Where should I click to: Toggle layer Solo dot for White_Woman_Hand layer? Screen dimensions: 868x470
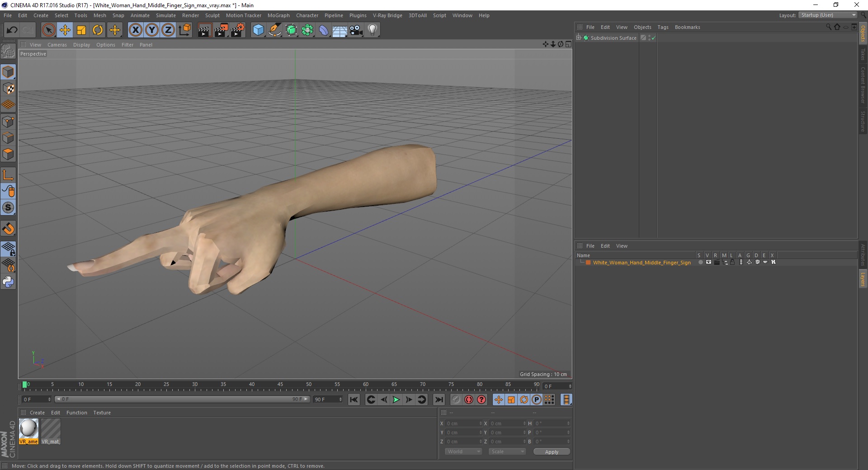pyautogui.click(x=700, y=262)
